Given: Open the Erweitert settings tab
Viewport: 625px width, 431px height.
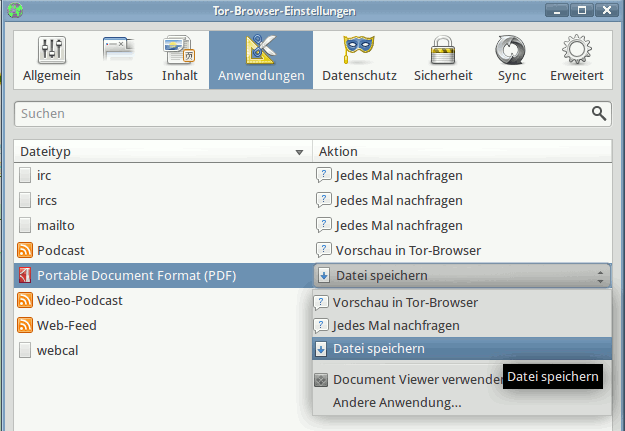Looking at the screenshot, I should [576, 60].
